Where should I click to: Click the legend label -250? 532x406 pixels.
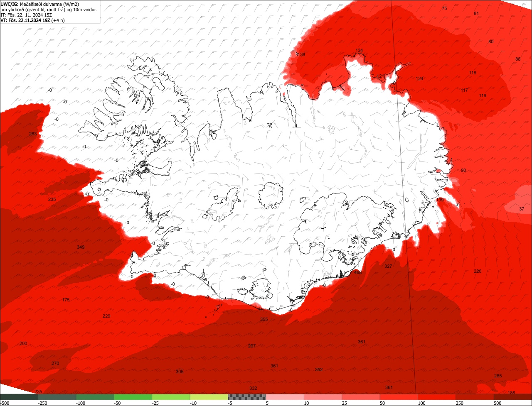point(42,403)
